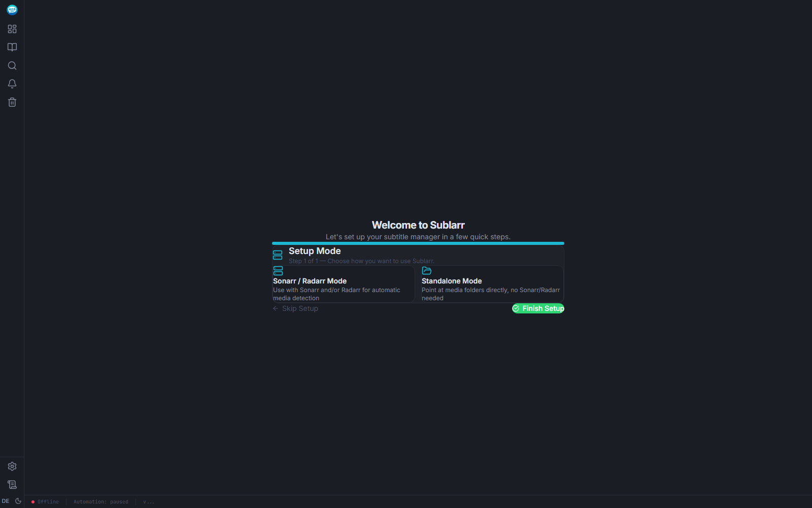
Task: Click the Skip Setup link
Action: click(295, 308)
